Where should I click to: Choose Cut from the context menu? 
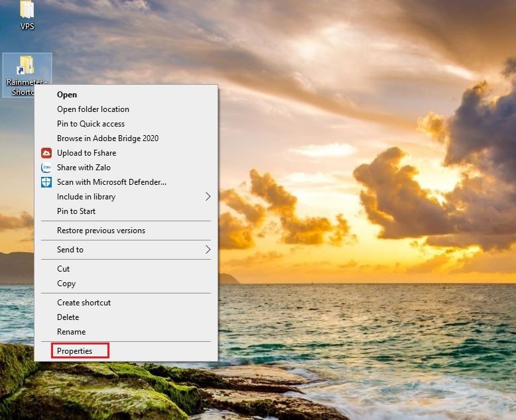coord(126,269)
